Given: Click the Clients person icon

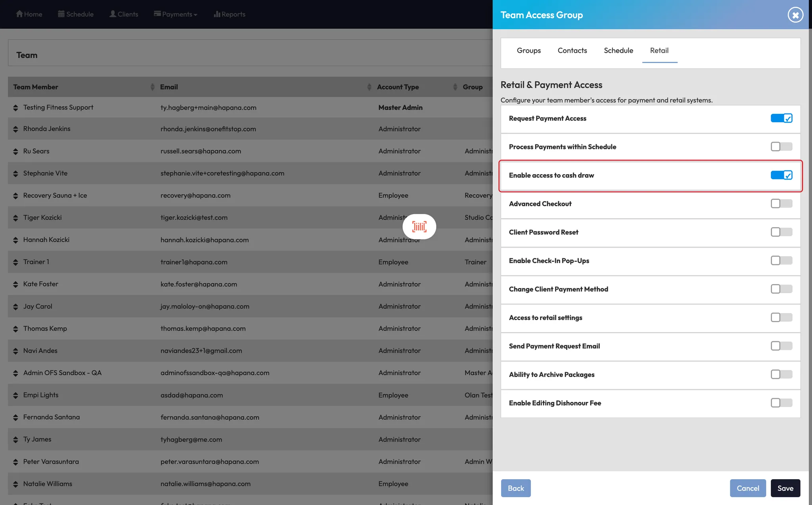Looking at the screenshot, I should tap(113, 14).
